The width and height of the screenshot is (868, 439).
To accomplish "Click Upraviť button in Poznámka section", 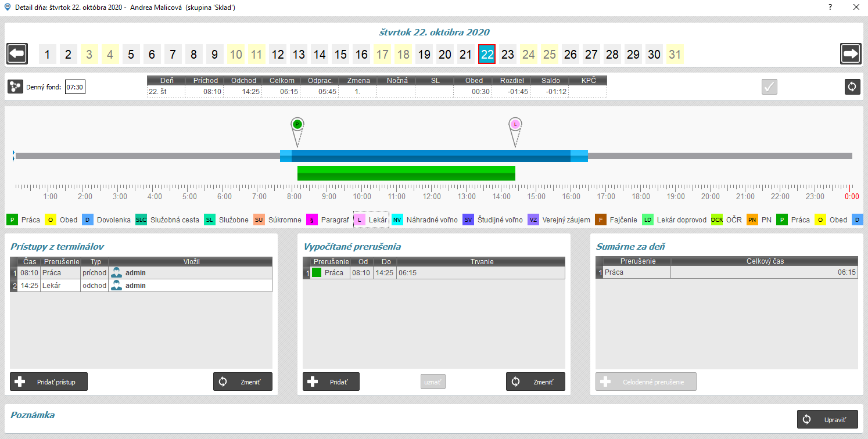I will coord(828,419).
